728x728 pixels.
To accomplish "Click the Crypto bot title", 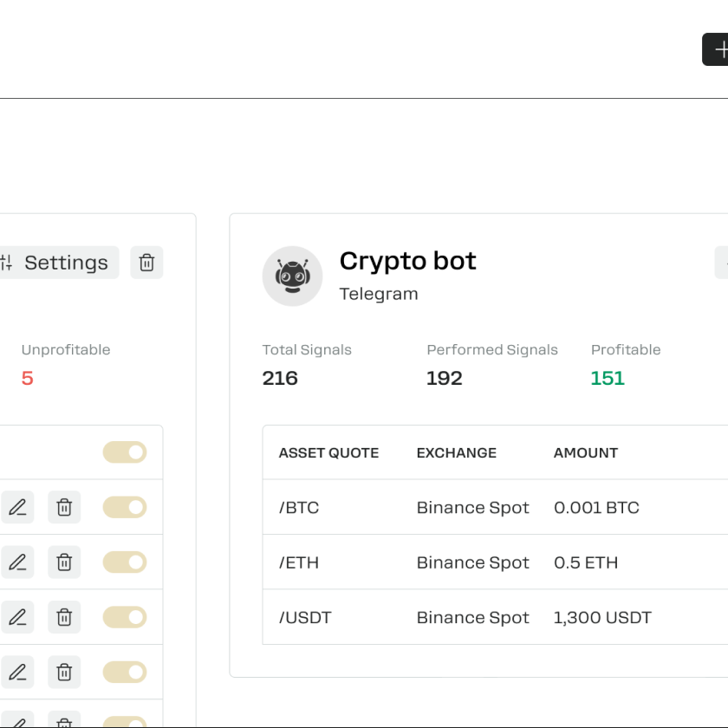I will pos(407,261).
